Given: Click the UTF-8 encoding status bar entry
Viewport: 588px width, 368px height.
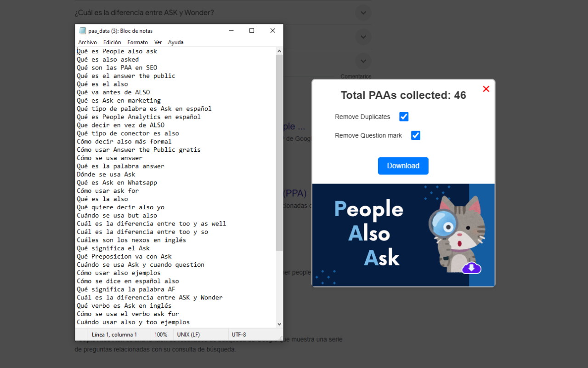Looking at the screenshot, I should coord(239,334).
